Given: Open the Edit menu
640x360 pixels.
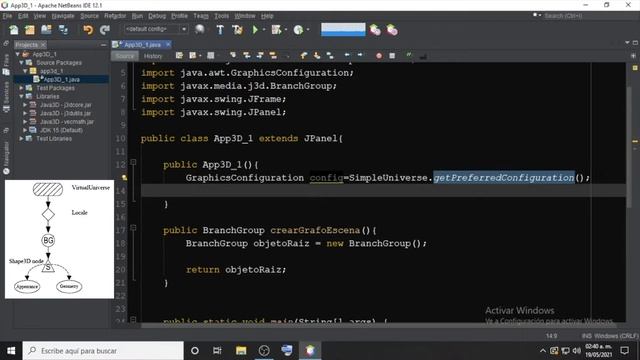Looking at the screenshot, I should (x=23, y=16).
